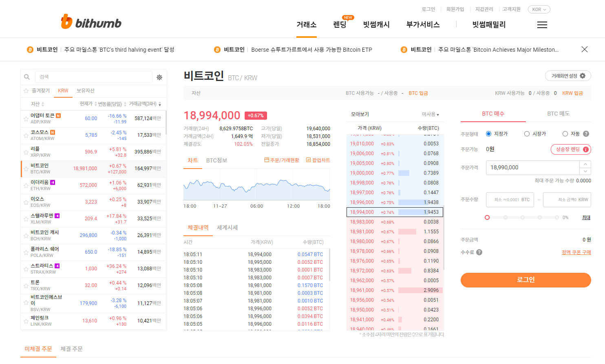Screen dimensions: 605x364
Task: Open the 미사용 order book dropdown
Action: (x=431, y=114)
